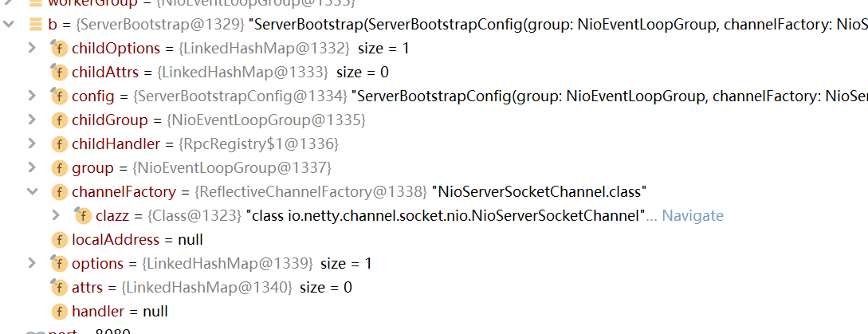The height and width of the screenshot is (334, 868).
Task: Click the {NioEventLoopGroup@1337} value
Action: pos(231,168)
